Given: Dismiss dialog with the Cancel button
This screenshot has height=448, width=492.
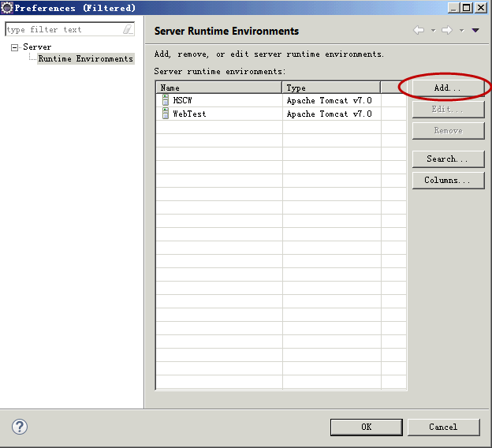Looking at the screenshot, I should pyautogui.click(x=443, y=427).
